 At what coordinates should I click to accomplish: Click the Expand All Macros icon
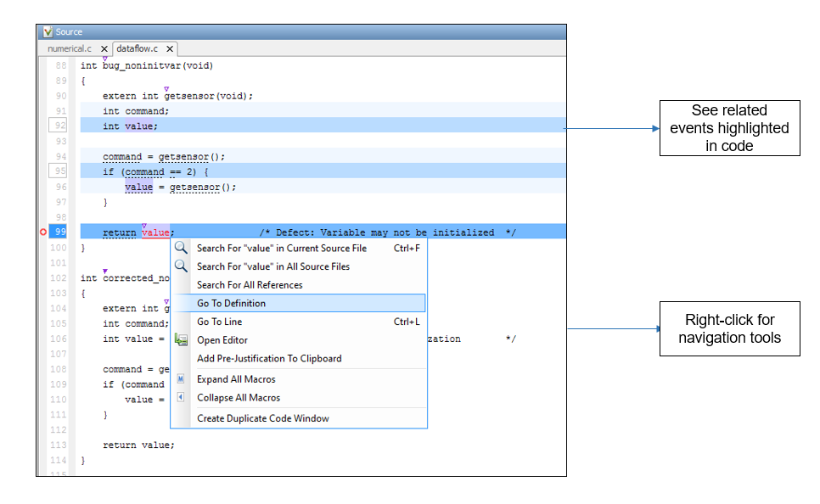181,379
